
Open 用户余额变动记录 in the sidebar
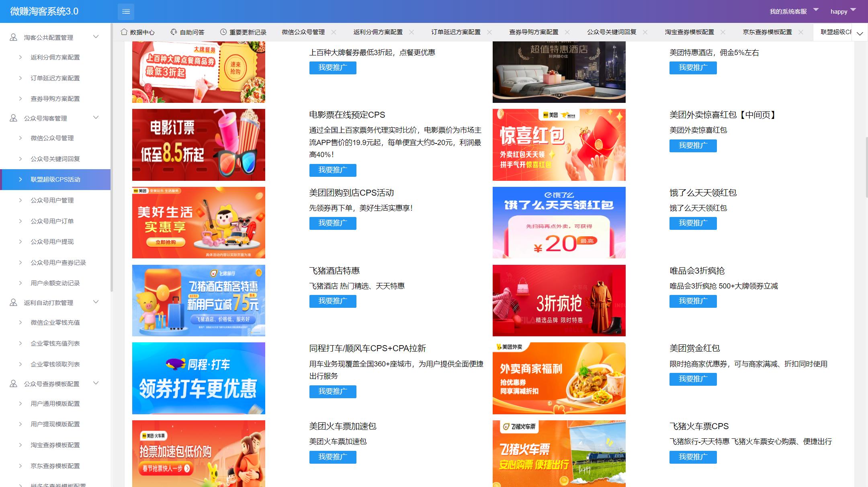[x=55, y=283]
